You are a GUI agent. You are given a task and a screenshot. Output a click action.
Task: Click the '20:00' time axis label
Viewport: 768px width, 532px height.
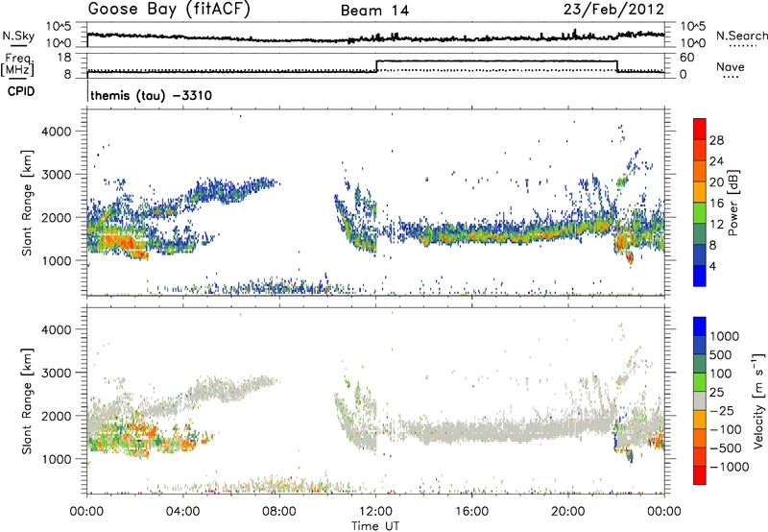(568, 512)
